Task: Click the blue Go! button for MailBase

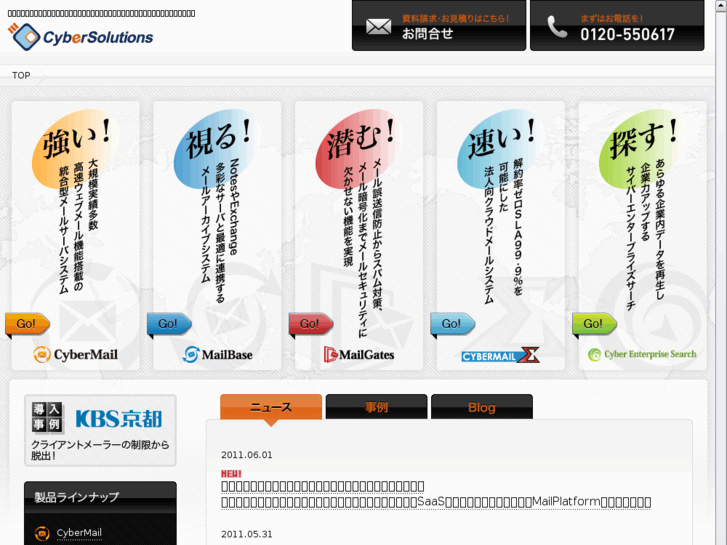Action: click(169, 324)
